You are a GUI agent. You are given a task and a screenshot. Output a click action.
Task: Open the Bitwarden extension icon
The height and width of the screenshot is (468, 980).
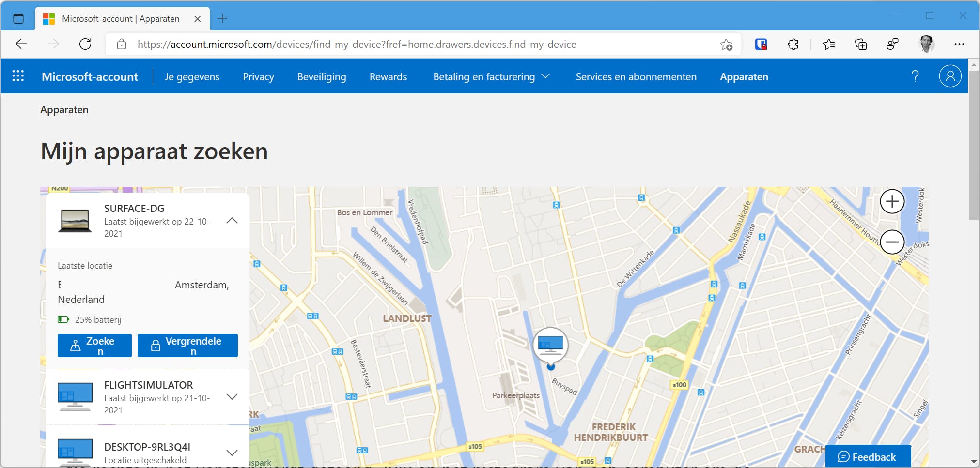coord(761,45)
